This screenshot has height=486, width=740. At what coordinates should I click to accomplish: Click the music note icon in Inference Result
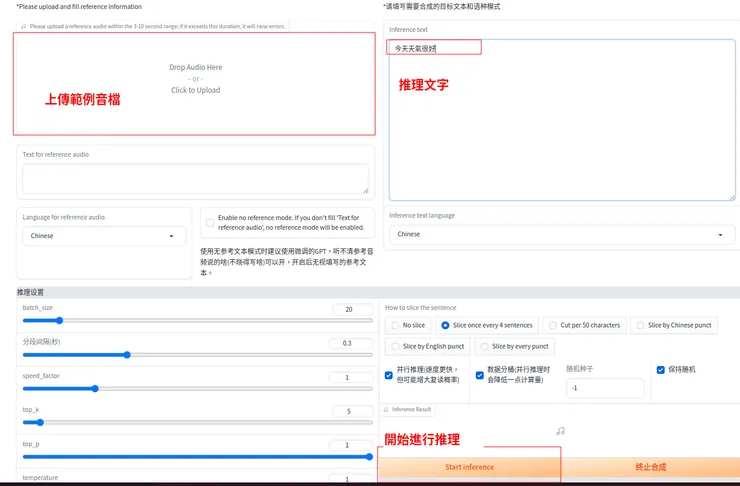(560, 431)
